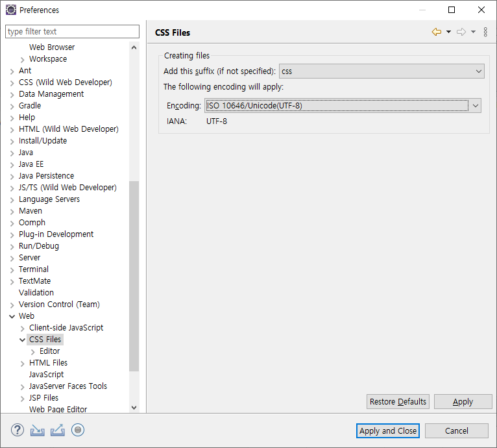Select Language Servers item
Screen dimensions: 497x448
pyautogui.click(x=49, y=199)
